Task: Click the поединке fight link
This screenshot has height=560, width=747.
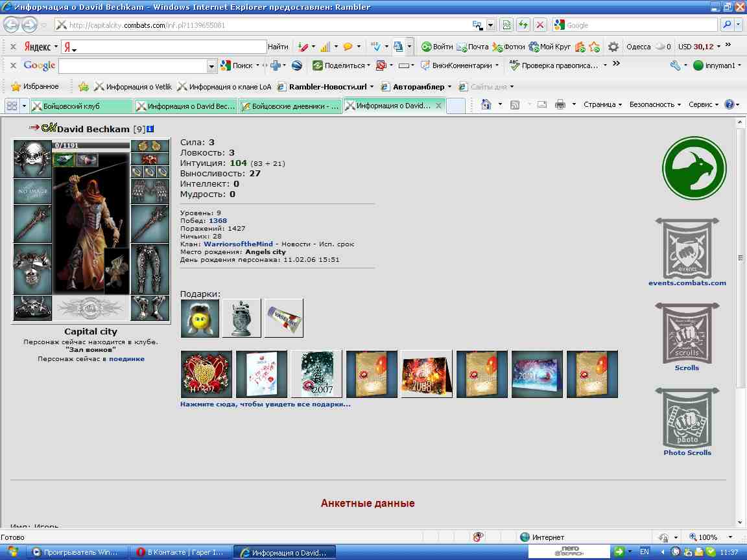Action: 126,359
